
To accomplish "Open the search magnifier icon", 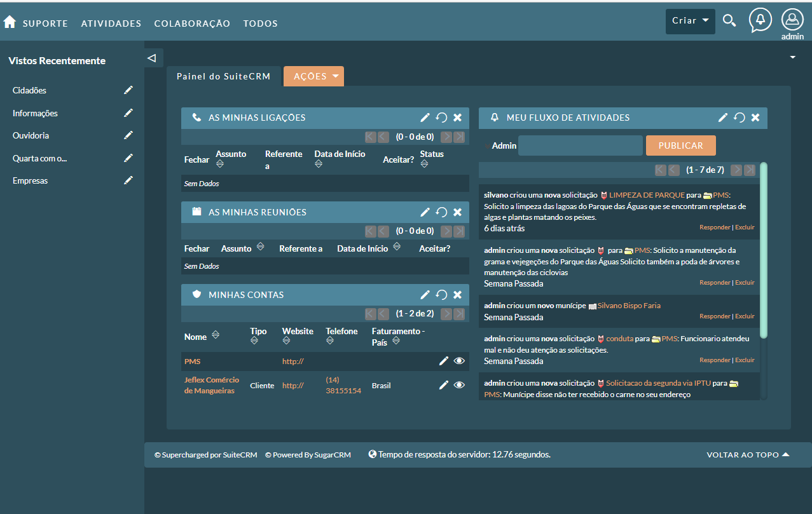I will (729, 21).
